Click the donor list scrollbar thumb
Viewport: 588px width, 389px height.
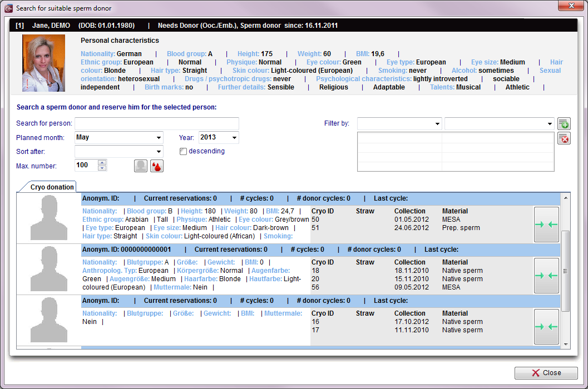pyautogui.click(x=566, y=271)
